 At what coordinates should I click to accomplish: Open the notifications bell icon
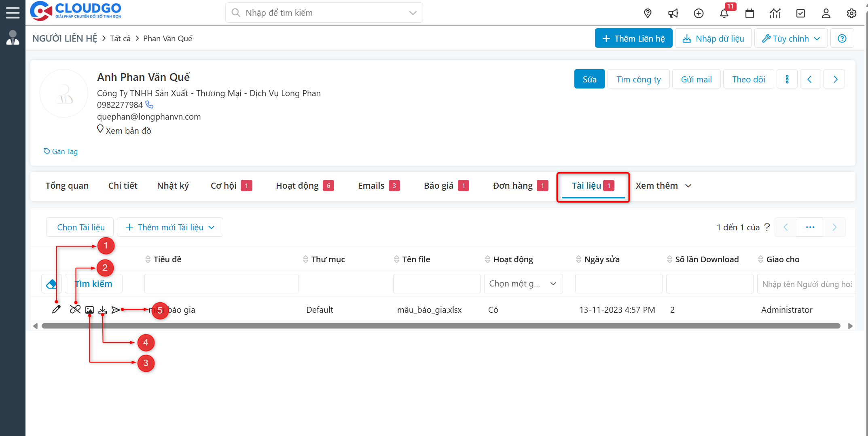pyautogui.click(x=724, y=13)
